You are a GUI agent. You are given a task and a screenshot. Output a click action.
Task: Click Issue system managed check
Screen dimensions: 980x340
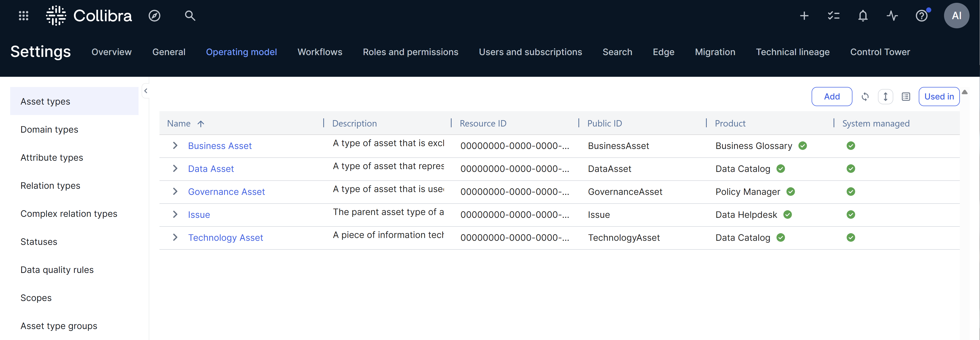[851, 215]
